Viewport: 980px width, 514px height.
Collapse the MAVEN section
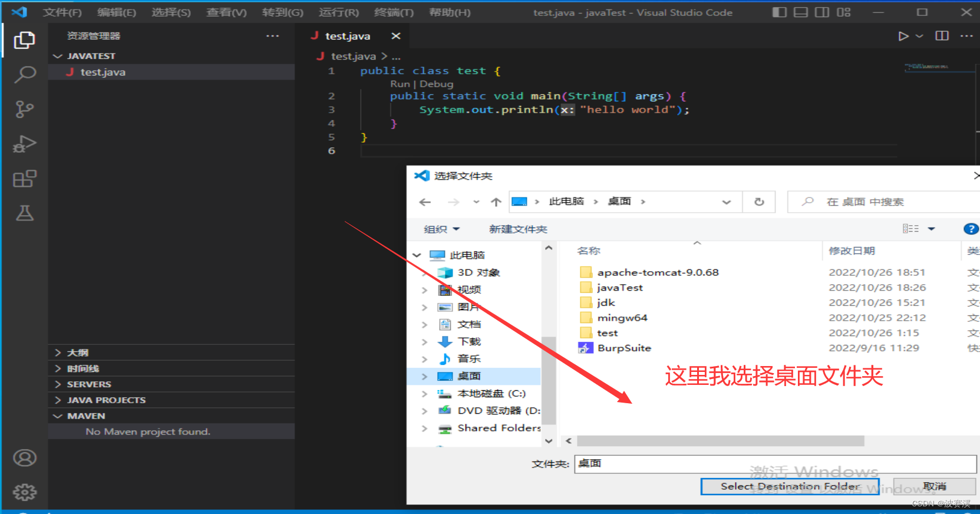coord(171,416)
